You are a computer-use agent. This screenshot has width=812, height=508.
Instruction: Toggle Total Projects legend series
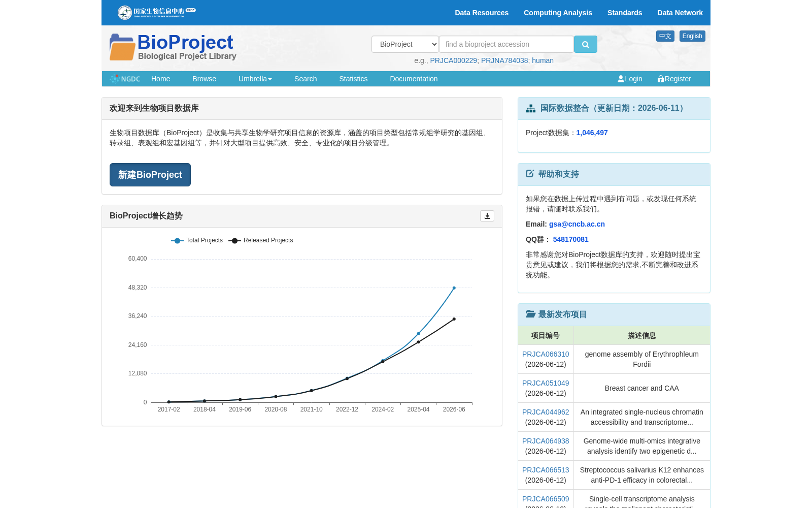[197, 240]
